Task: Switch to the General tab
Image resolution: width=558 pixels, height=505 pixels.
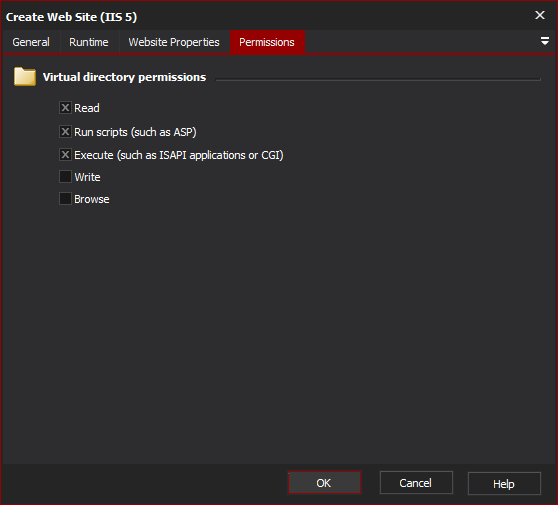Action: [31, 42]
